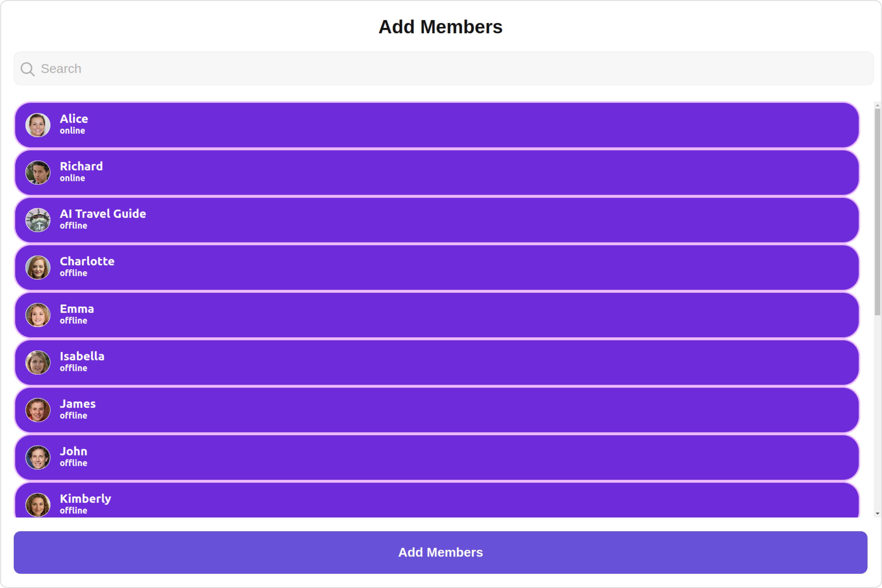Viewport: 882px width, 588px height.
Task: Choose the AI Travel Guide user
Action: click(x=437, y=220)
